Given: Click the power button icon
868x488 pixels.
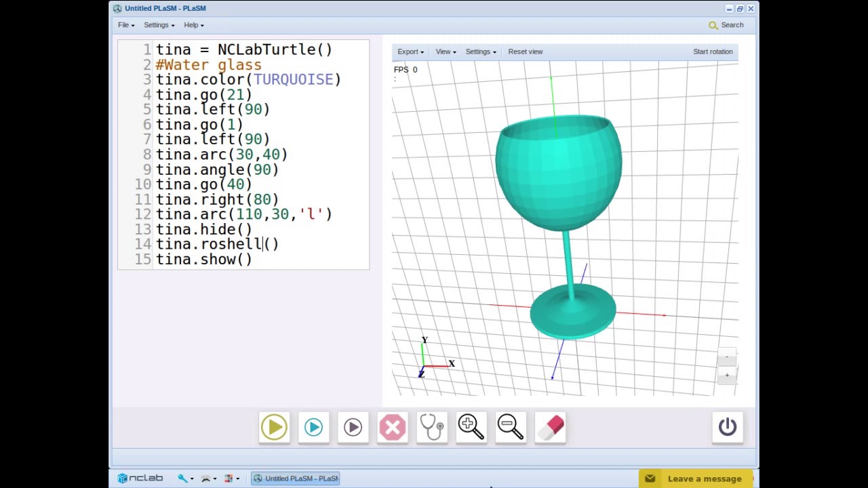Looking at the screenshot, I should (x=728, y=427).
